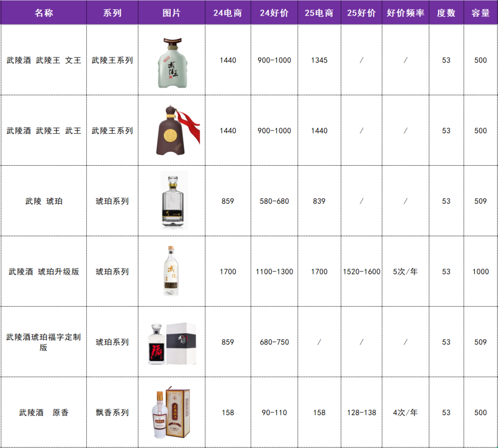Select 25电商 price 158 in 原香 row
Viewport: 498px width, 448px height.
[x=319, y=412]
